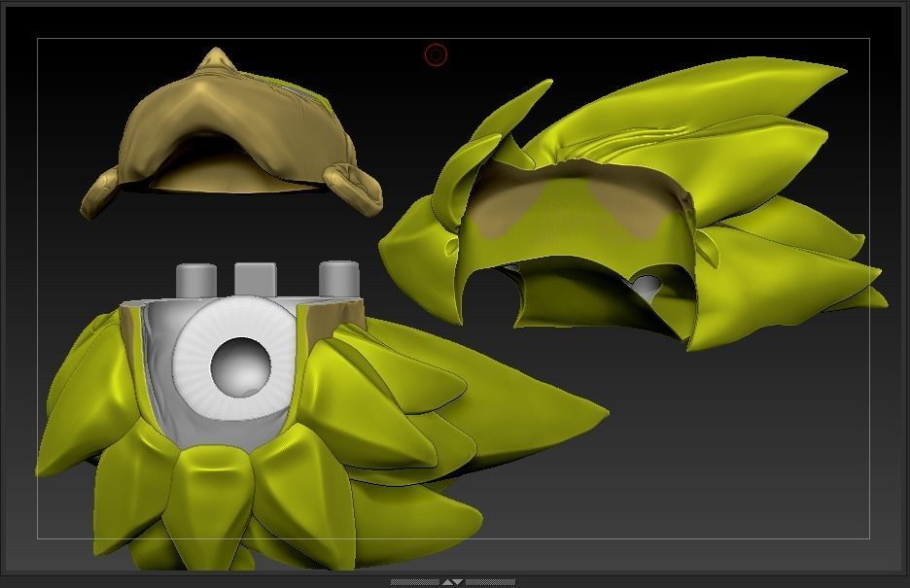Screen dimensions: 910x588
Task: Click the tan hood model with ear flaps
Action: [x=231, y=133]
